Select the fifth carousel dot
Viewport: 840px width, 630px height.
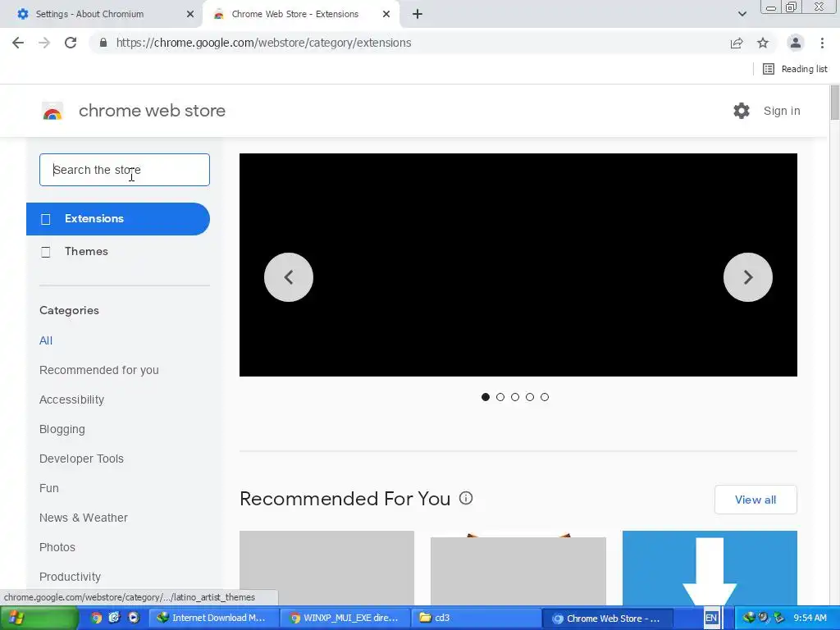click(x=545, y=397)
